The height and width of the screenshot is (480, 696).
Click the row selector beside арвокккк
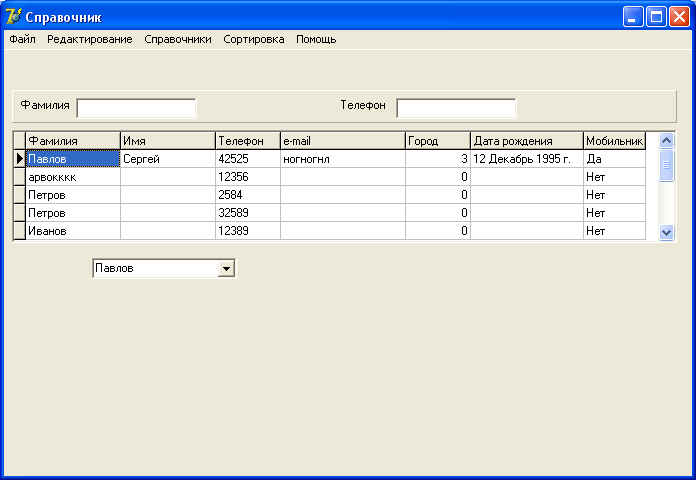[20, 177]
